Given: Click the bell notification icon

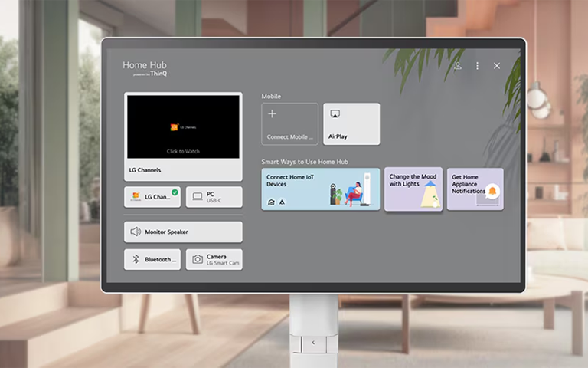Looking at the screenshot, I should click(492, 191).
